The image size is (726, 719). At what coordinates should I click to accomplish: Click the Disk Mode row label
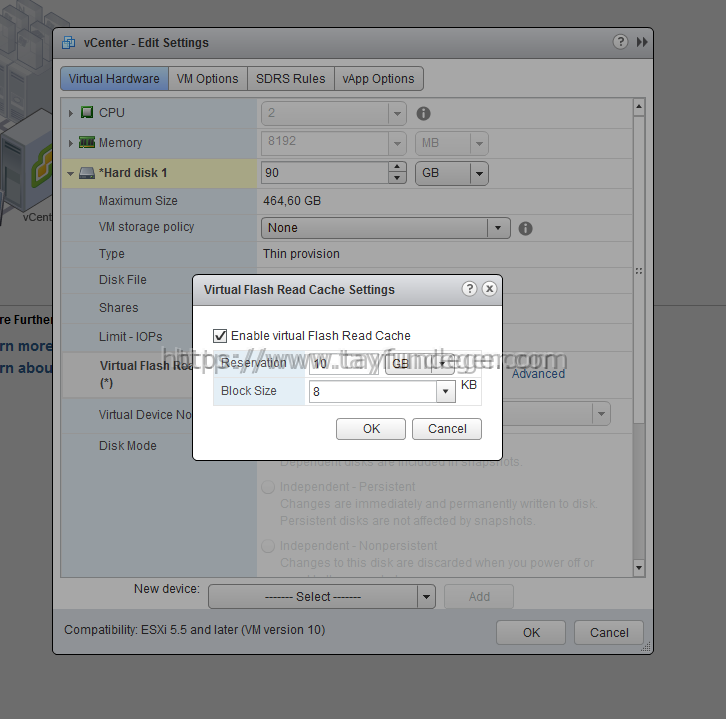click(x=128, y=446)
